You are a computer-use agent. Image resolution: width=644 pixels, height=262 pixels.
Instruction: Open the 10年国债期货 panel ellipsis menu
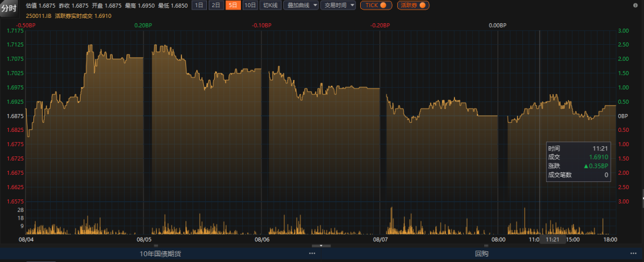click(x=312, y=254)
